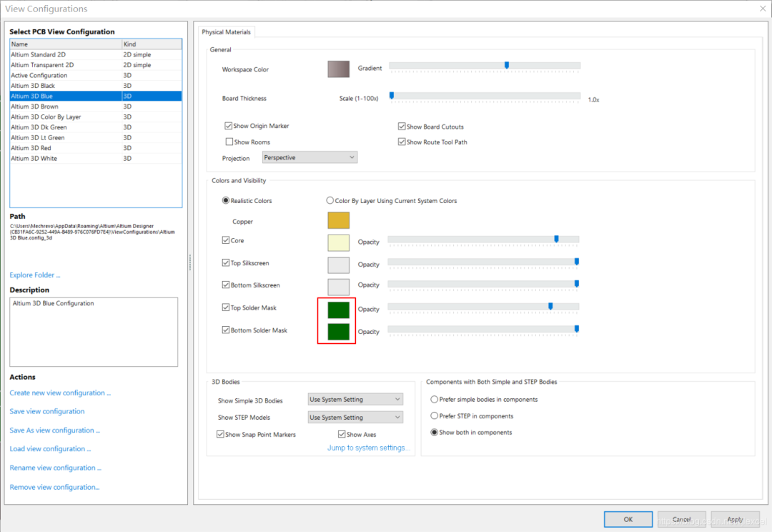Open the Show STEP Models dropdown
Viewport: 772px width, 532px height.
(355, 418)
